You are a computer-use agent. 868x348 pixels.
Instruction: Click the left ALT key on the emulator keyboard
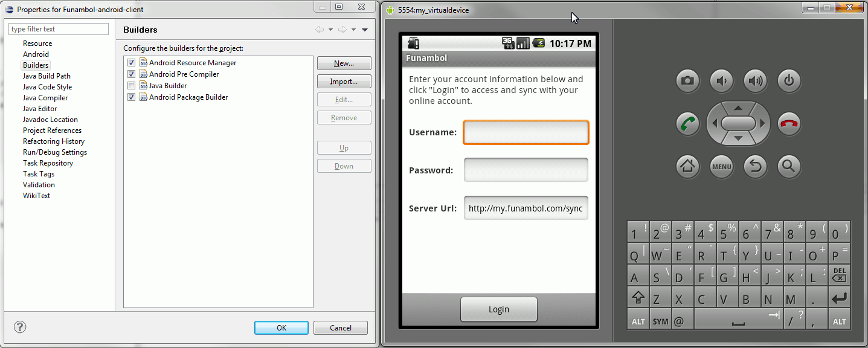pyautogui.click(x=638, y=320)
